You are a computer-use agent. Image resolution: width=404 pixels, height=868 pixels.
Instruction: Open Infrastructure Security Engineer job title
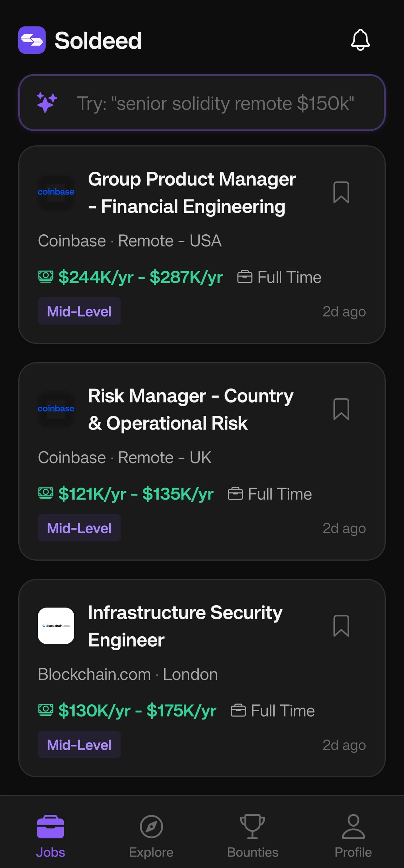pyautogui.click(x=185, y=626)
